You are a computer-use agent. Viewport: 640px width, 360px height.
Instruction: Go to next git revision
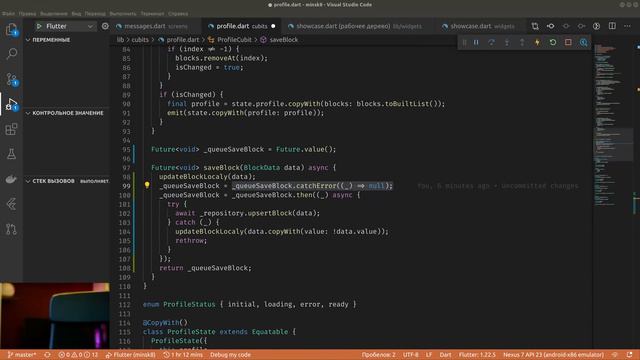581,26
